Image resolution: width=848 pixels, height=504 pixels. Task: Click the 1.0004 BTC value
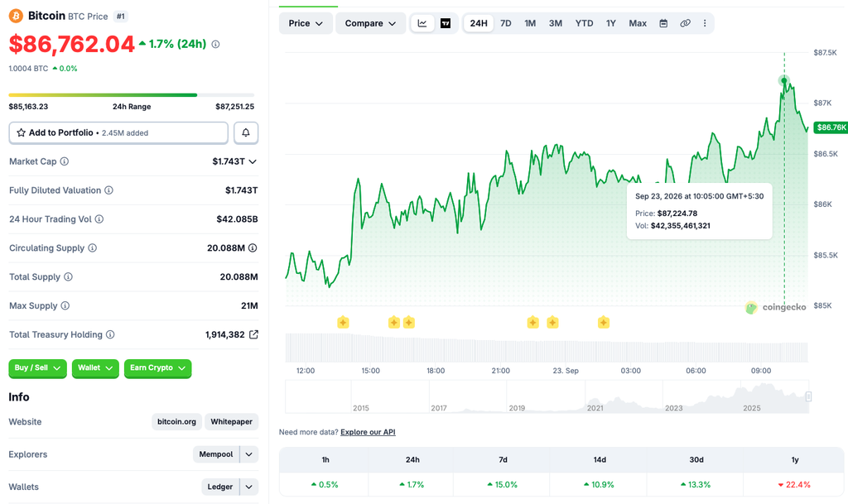click(x=28, y=69)
